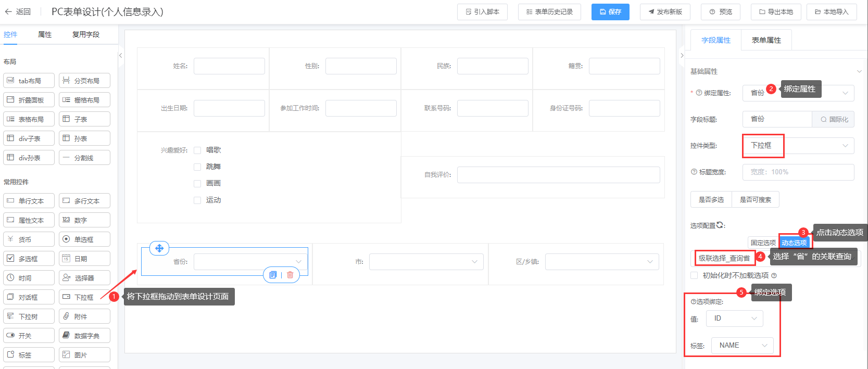Expand the 市 dropdown in the form

(x=426, y=262)
